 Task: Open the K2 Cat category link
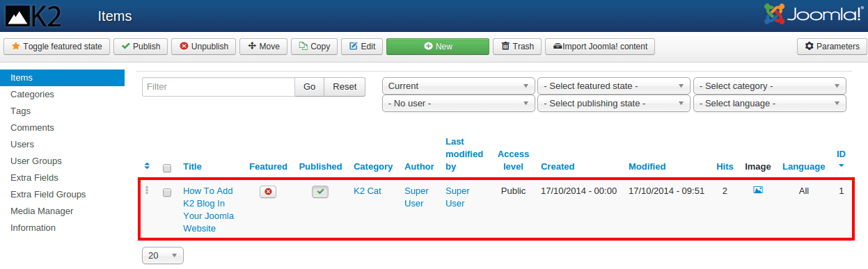point(368,190)
